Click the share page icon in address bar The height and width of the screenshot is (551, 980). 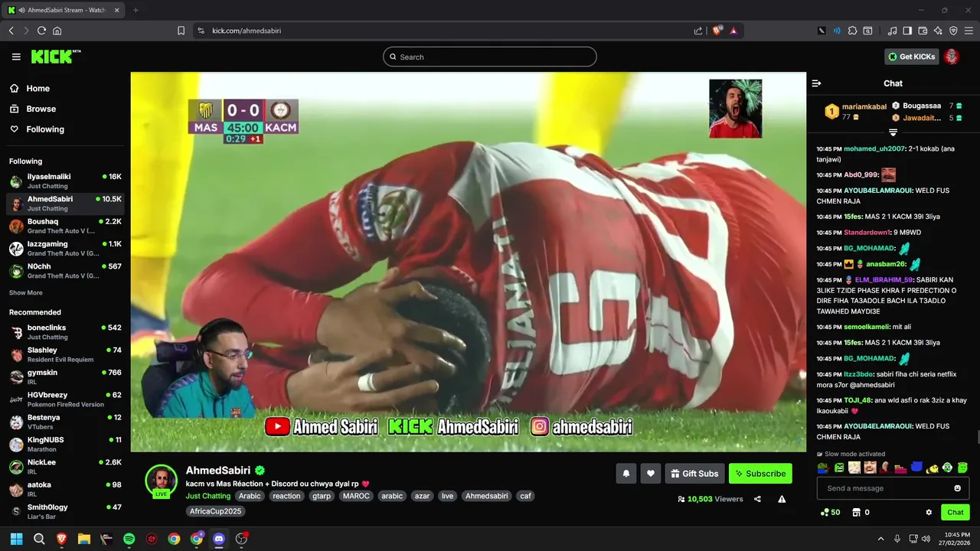698,31
